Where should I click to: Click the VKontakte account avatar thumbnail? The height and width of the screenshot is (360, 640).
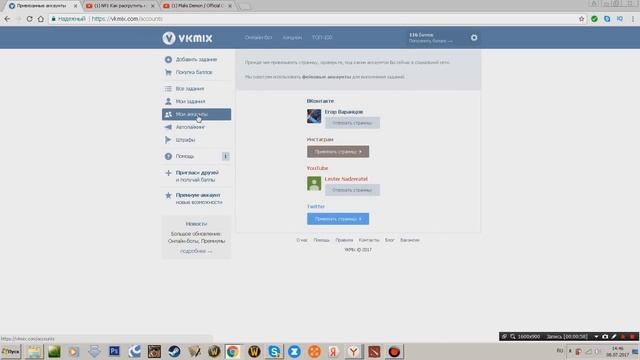(x=314, y=116)
